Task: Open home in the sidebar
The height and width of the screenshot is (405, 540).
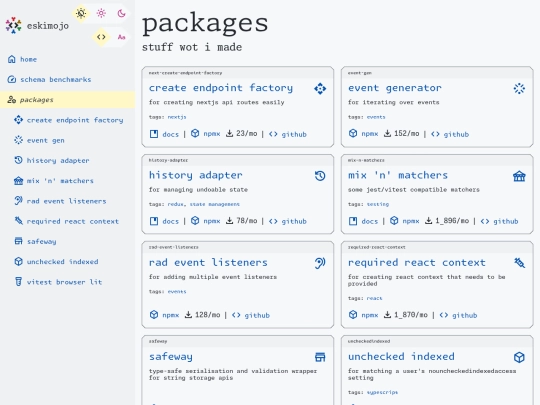Action: 68,59
